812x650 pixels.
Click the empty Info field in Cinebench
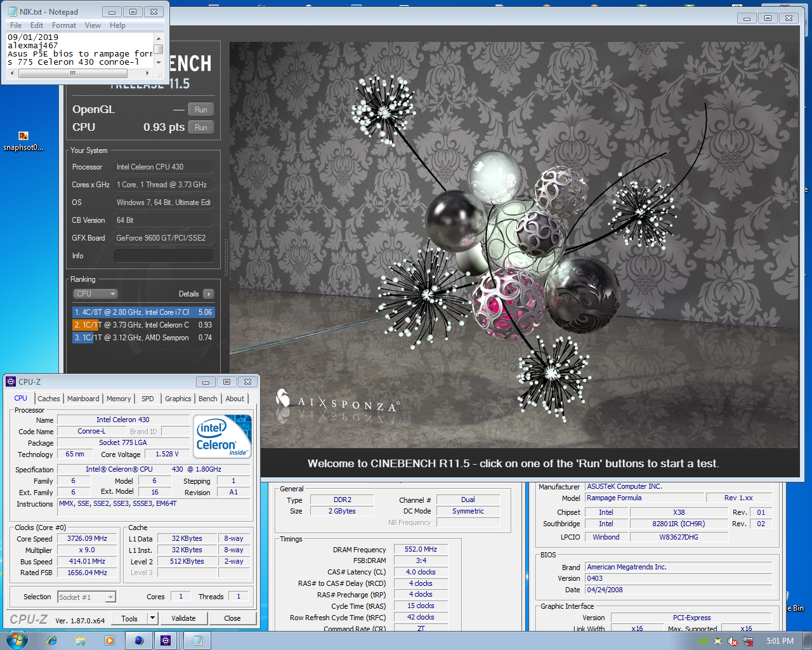pos(164,256)
